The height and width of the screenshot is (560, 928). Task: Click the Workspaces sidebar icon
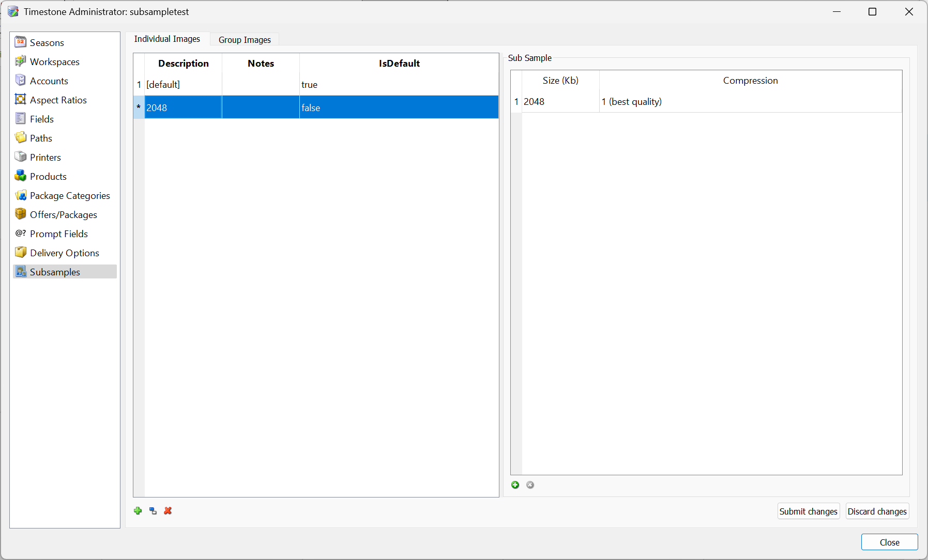coord(21,61)
